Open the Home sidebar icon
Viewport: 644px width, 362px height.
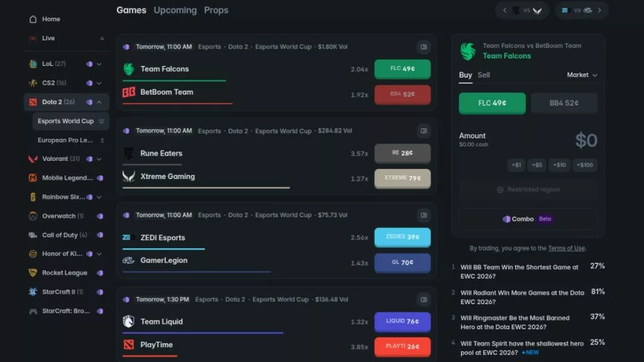33,19
